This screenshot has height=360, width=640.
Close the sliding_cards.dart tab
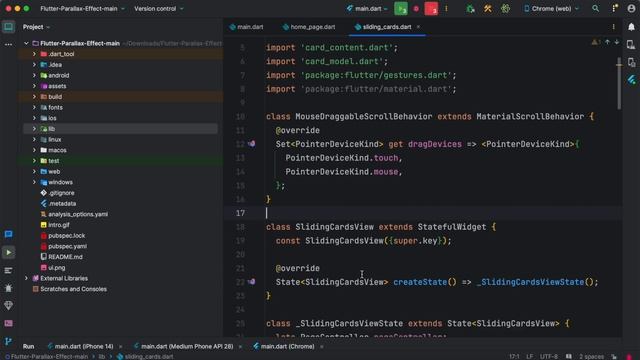click(418, 27)
